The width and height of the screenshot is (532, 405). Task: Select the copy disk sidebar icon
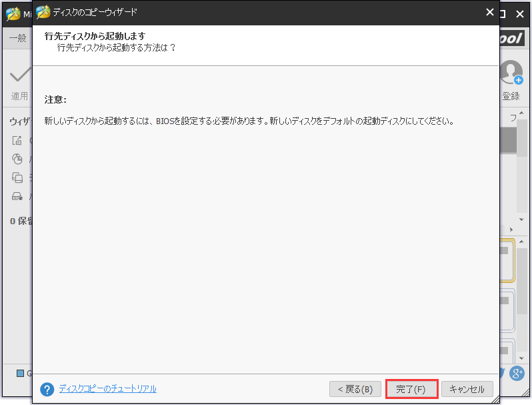(17, 177)
